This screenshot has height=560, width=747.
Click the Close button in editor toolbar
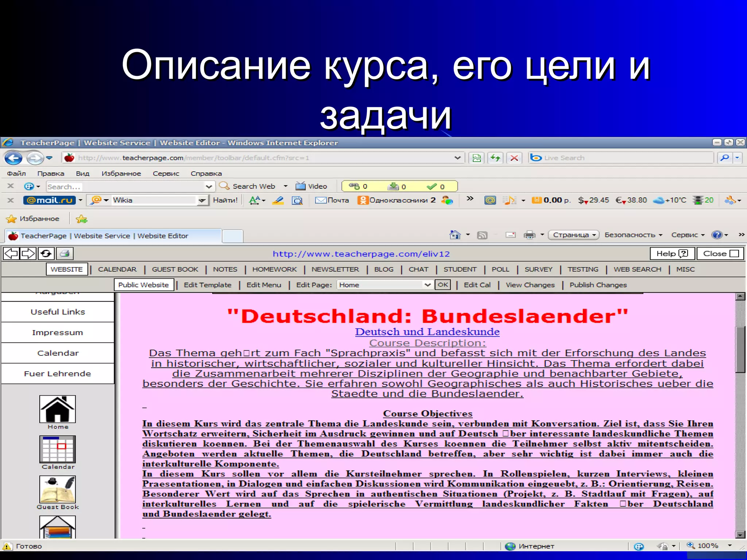[x=720, y=253]
